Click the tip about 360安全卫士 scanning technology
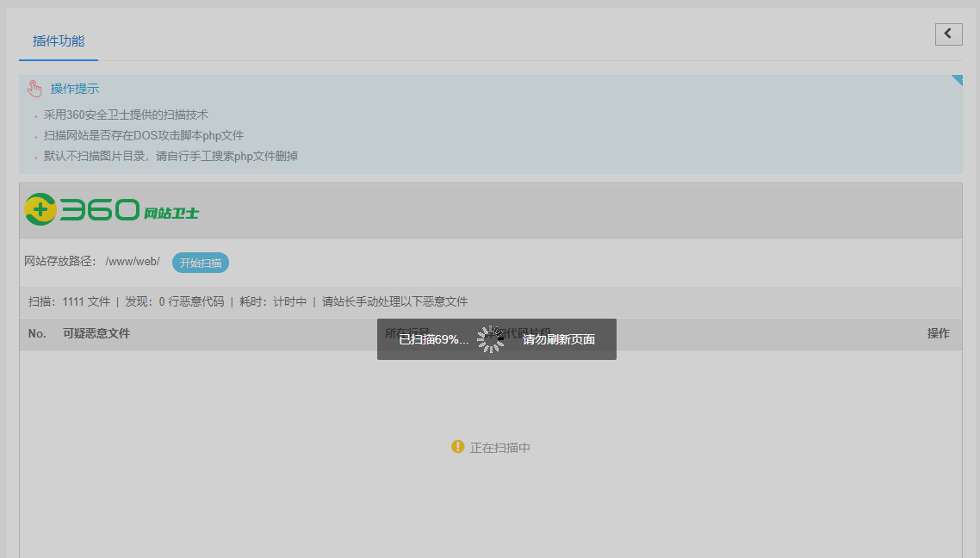This screenshot has width=980, height=558. coord(127,115)
